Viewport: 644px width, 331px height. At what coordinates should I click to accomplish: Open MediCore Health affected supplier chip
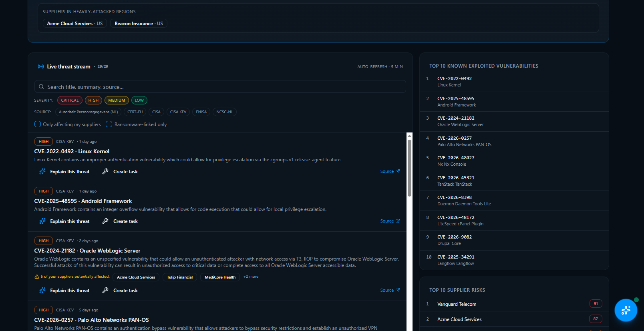[220, 277]
